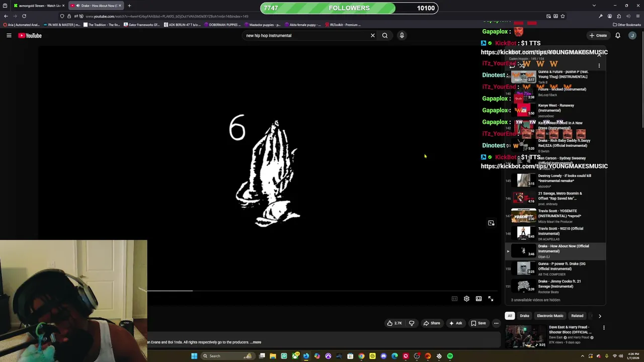Screen dimensions: 644x362
Task: Go back in the browser
Action: click(6, 16)
